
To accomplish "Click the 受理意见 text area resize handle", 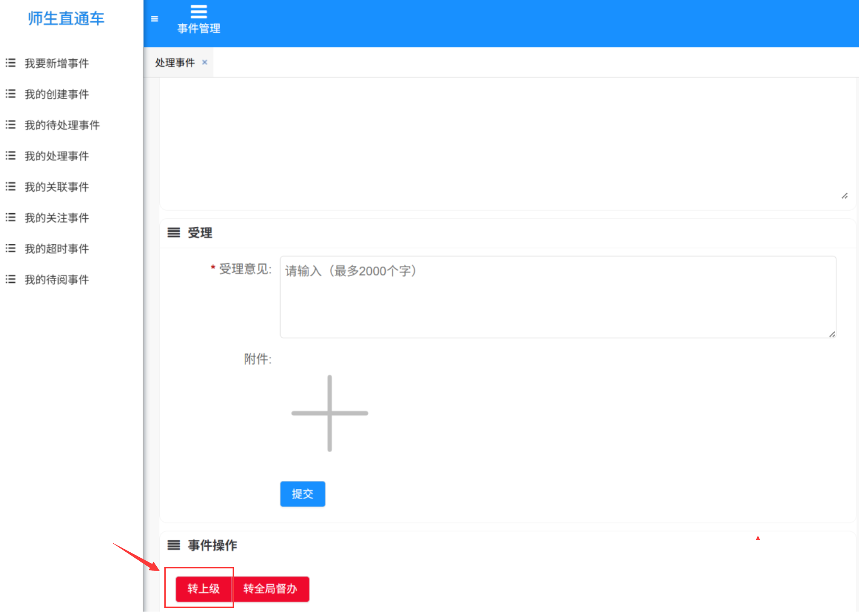I will [x=832, y=334].
